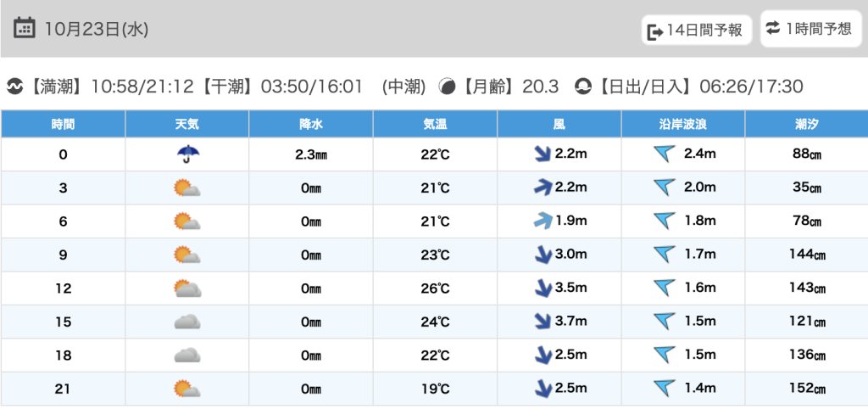
Task: Select the 2.3mm precipitation cell
Action: [310, 154]
